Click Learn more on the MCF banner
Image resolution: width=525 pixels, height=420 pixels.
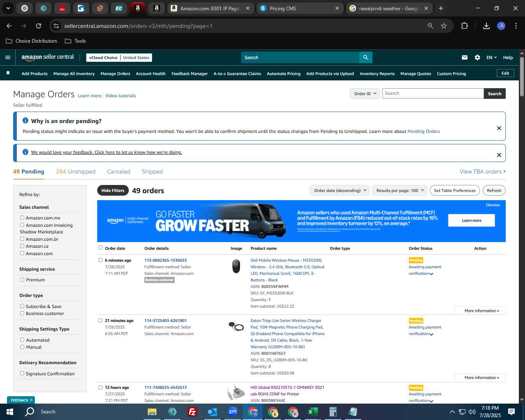[x=471, y=220]
